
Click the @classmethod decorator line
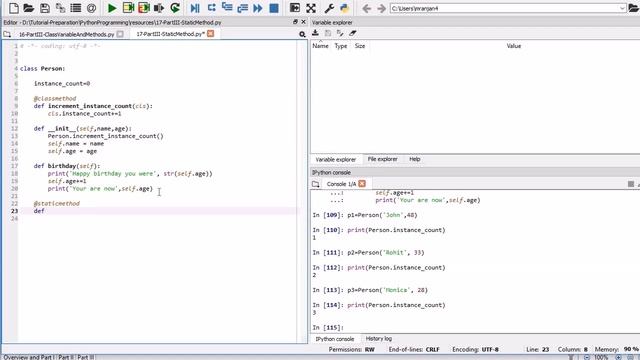pos(55,98)
